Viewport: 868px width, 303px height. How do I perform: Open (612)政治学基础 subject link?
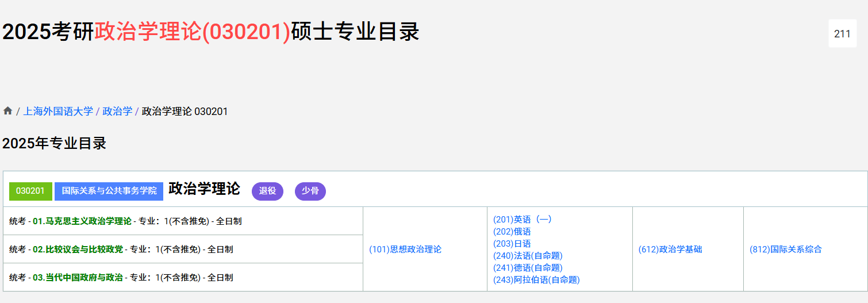(x=670, y=250)
